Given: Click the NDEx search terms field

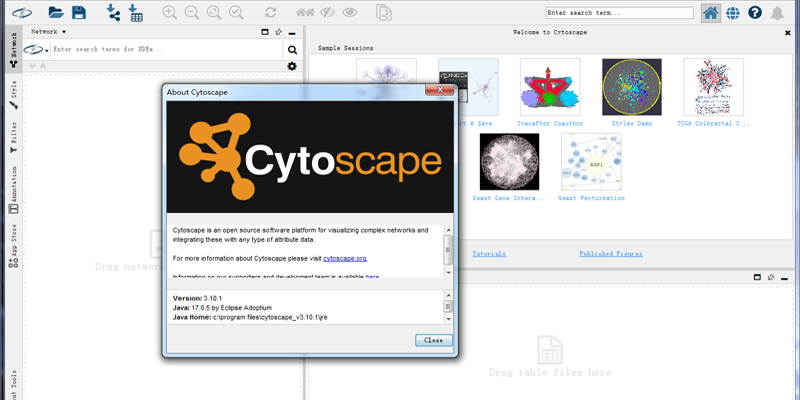Looking at the screenshot, I should coord(166,49).
